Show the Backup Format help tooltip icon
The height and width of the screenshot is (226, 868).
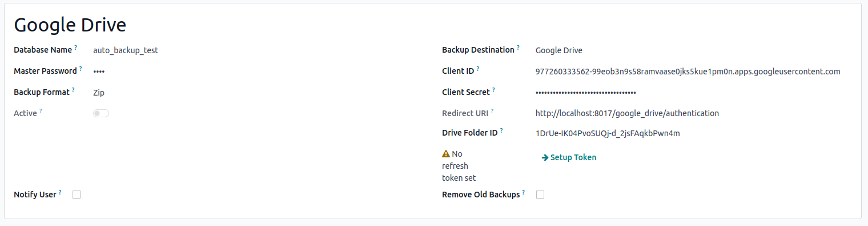[x=73, y=90]
